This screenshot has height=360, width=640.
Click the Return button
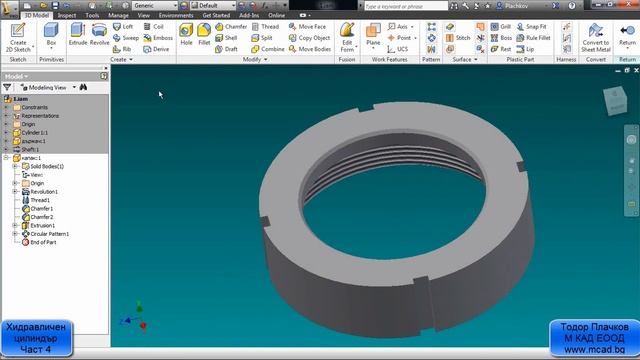point(627,35)
